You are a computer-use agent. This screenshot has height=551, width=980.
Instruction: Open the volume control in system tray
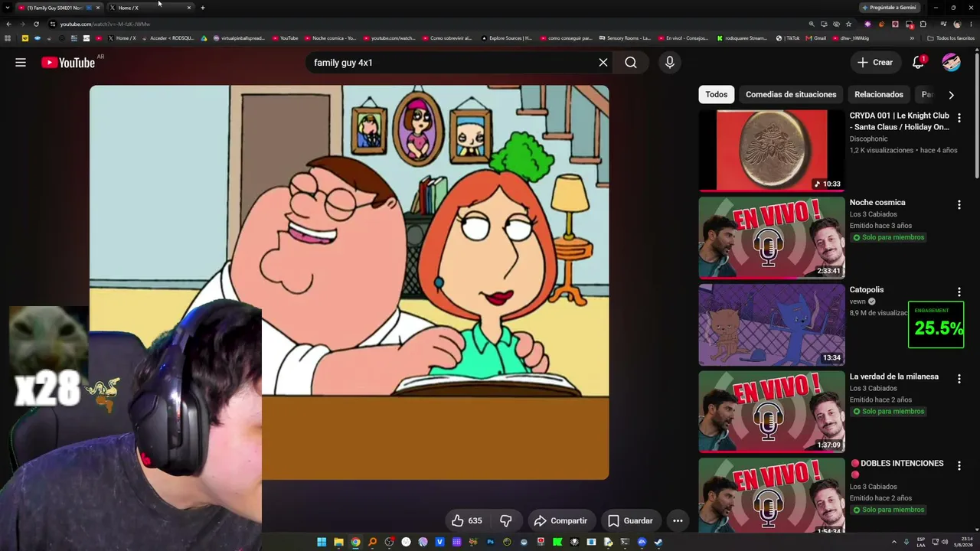(x=944, y=543)
